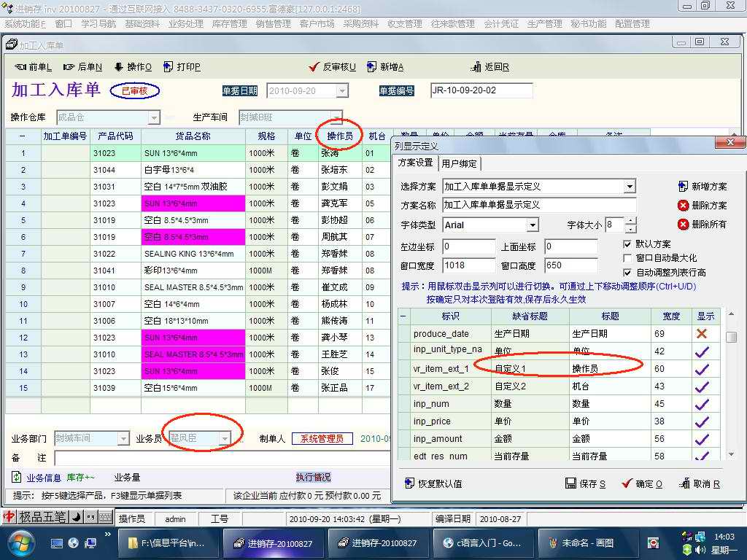
Task: Go to previous document with 前单 button
Action: tap(34, 67)
